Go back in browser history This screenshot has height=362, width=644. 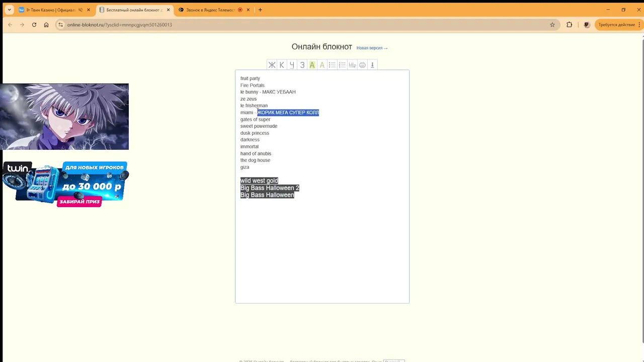pos(10,25)
